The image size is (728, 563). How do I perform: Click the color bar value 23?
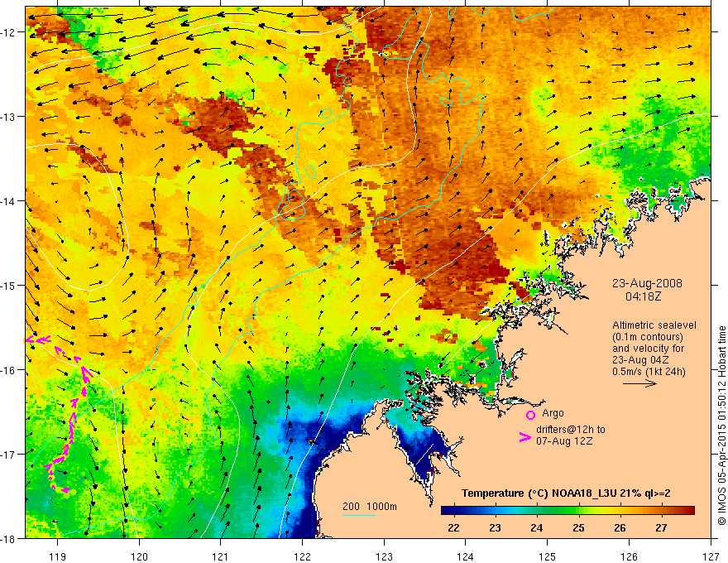(x=495, y=528)
